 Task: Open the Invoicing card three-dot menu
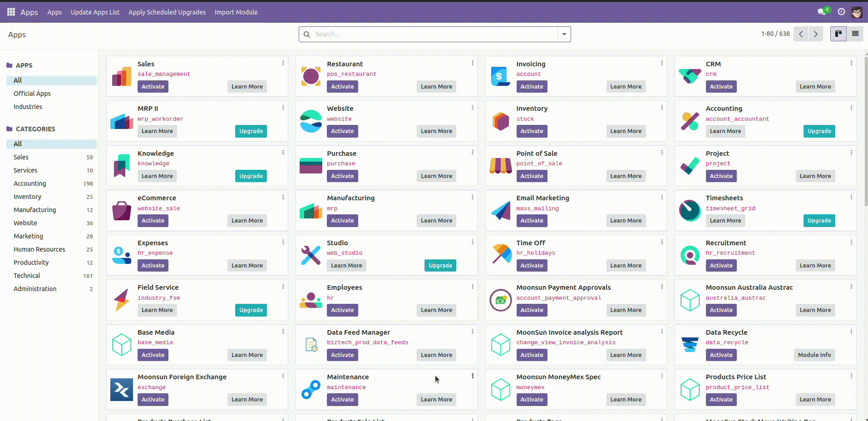click(x=661, y=63)
